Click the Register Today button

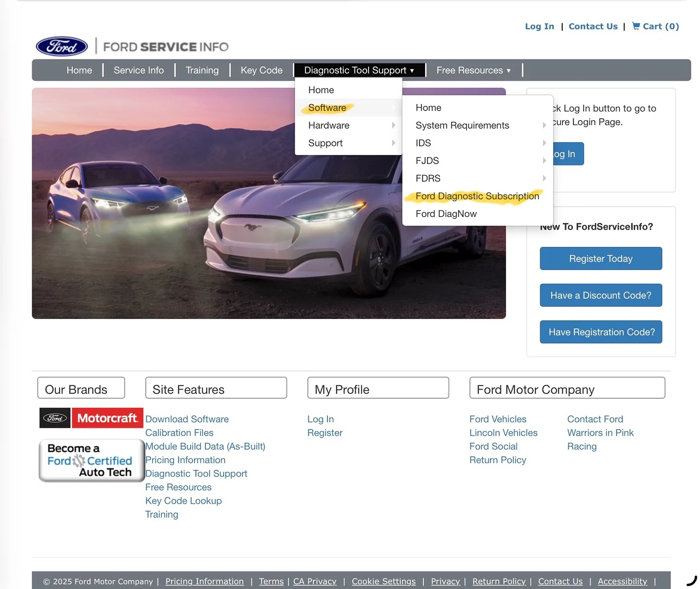coord(601,259)
